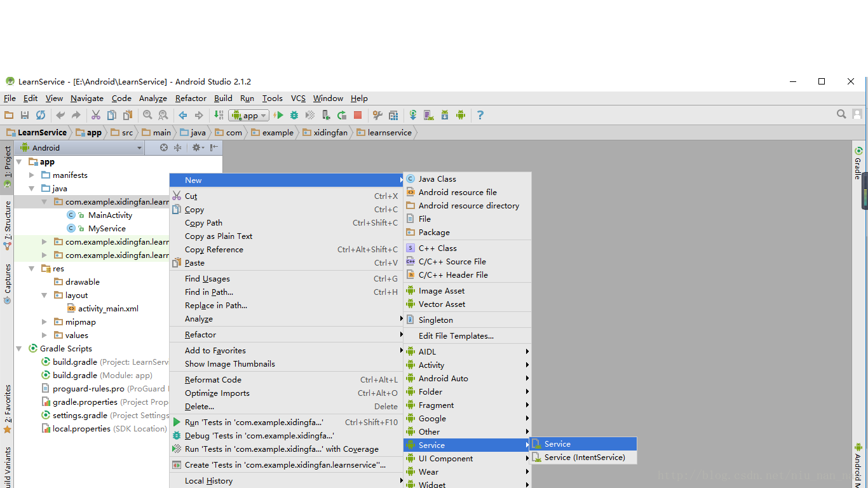Click the Synchronize refresh icon
This screenshot has height=488, width=868.
(x=41, y=115)
